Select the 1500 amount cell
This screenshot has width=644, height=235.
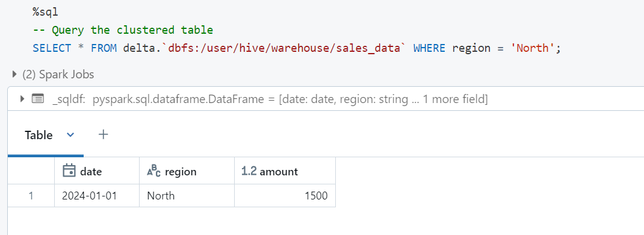click(285, 196)
